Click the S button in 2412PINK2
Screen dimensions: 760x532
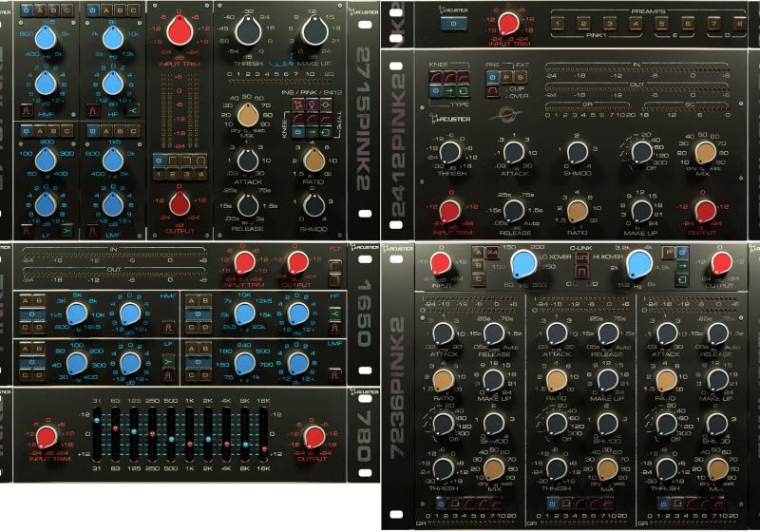pyautogui.click(x=520, y=77)
